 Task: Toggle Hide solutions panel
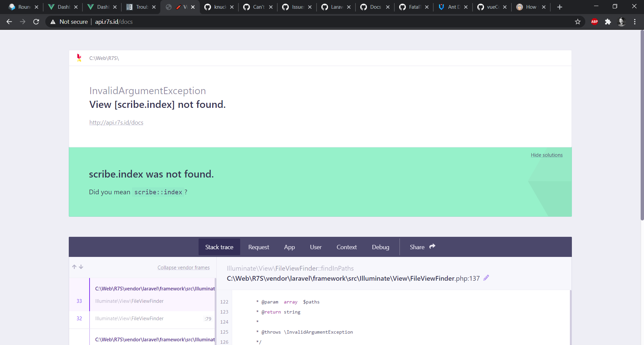point(547,154)
